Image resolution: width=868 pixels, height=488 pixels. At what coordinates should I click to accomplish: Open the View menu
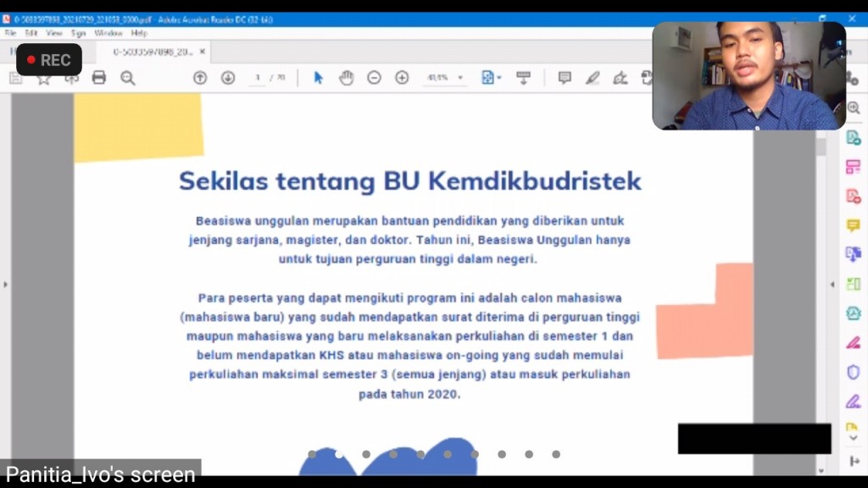54,33
